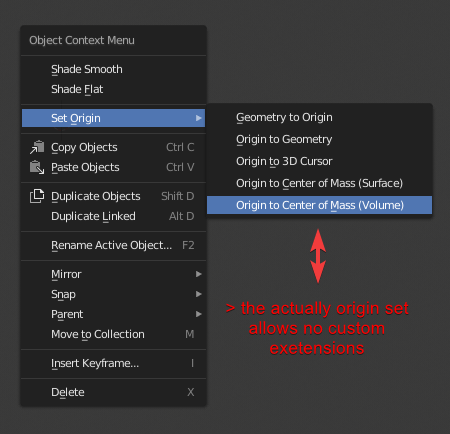Click the Alt D shortcut label
Image resolution: width=450 pixels, height=434 pixels.
point(181,216)
